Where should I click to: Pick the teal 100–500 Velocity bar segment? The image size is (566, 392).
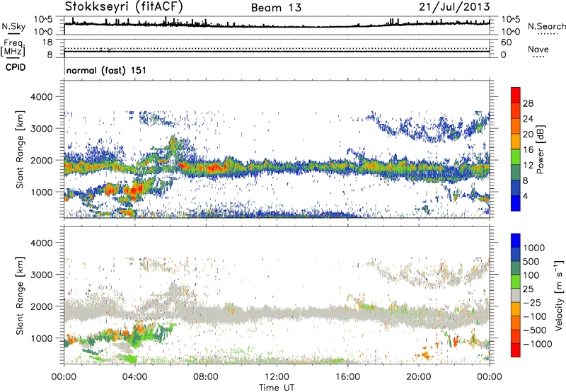point(516,268)
